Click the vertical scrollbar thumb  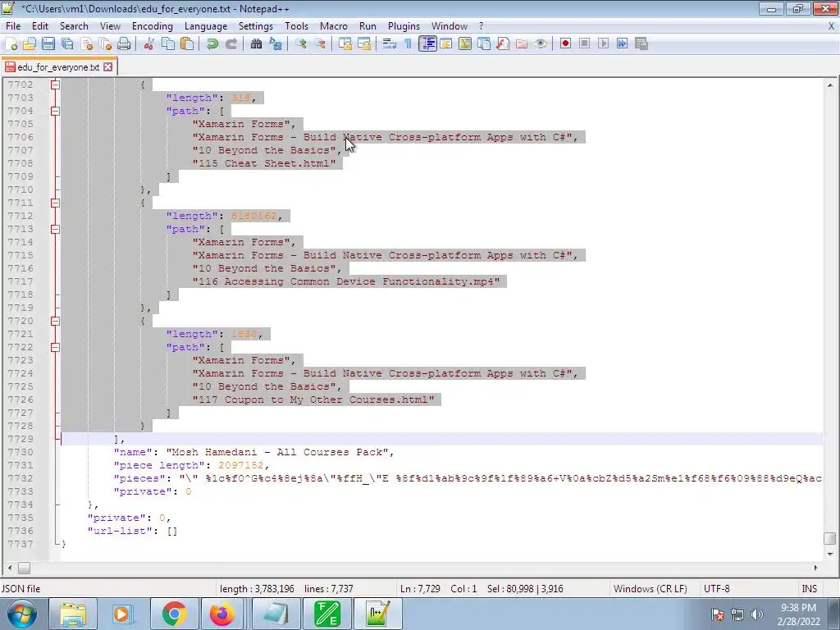[x=829, y=538]
